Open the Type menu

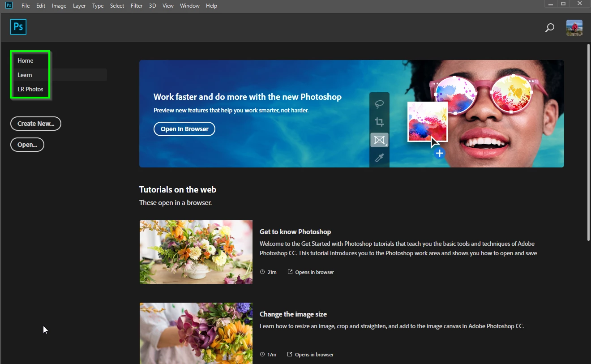98,6
